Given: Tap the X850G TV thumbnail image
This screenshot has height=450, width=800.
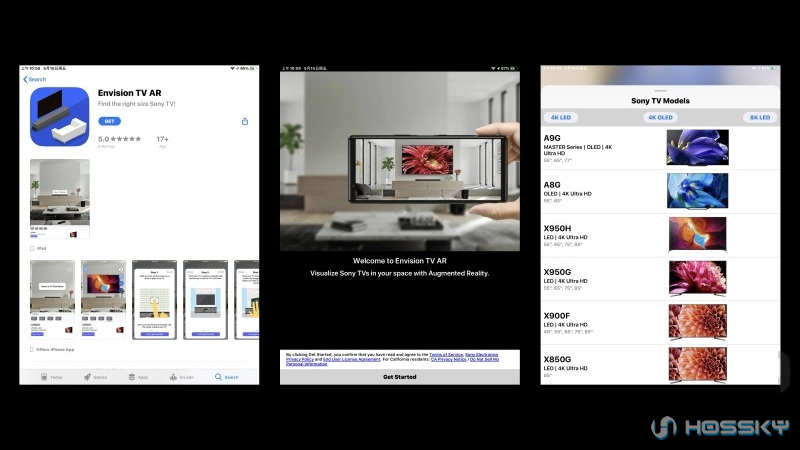Looking at the screenshot, I should pyautogui.click(x=697, y=365).
